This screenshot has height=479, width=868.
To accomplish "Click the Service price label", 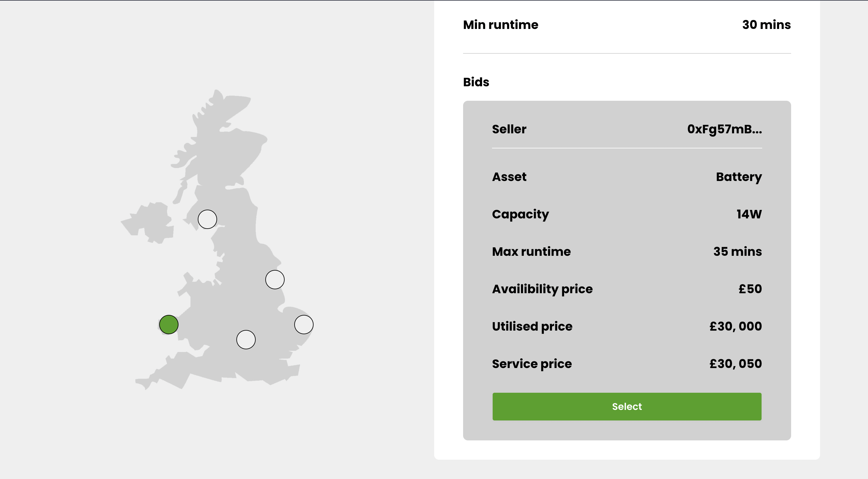I will coord(532,364).
